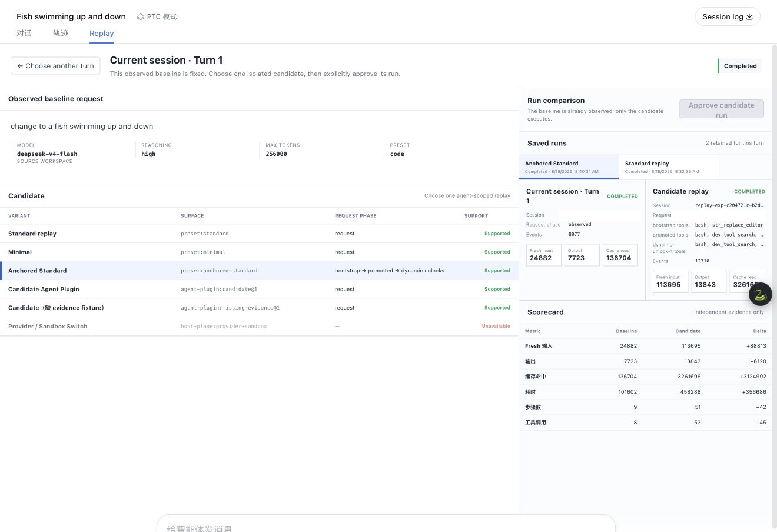Click the REQUEST PHASE column header
This screenshot has width=777, height=532.
point(356,216)
